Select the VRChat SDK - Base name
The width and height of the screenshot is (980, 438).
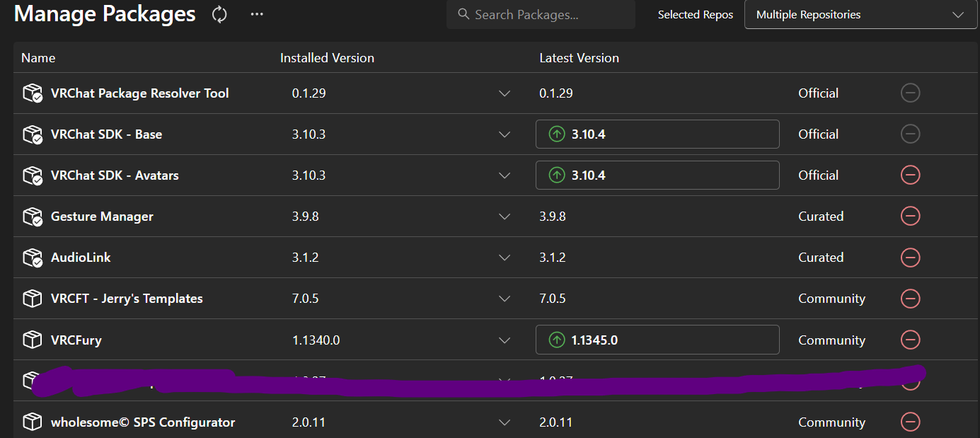(106, 134)
